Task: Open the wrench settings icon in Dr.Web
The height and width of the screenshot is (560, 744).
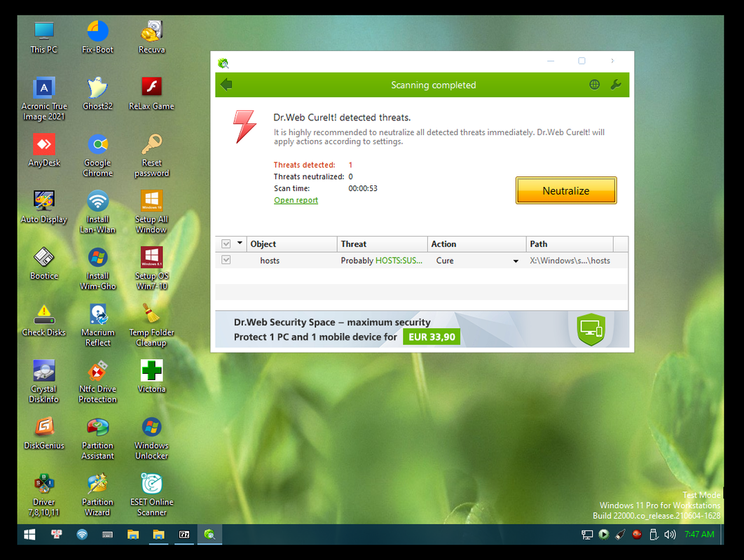Action: (615, 85)
